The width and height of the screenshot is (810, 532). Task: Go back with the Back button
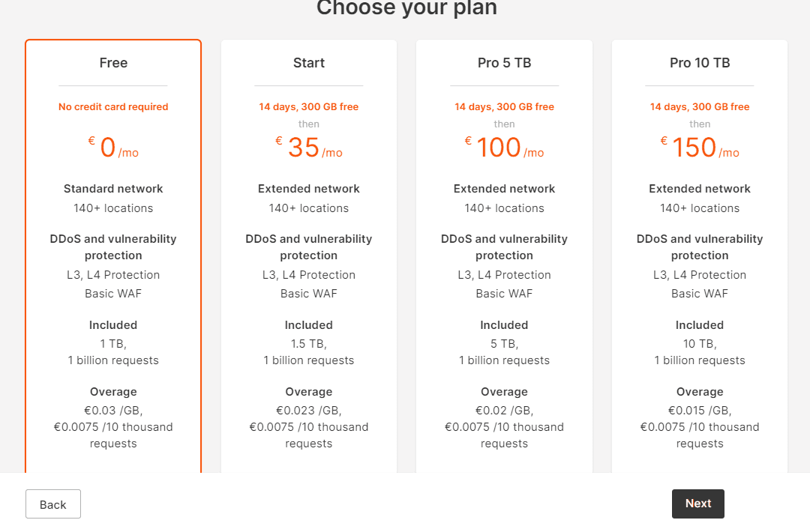coord(53,504)
